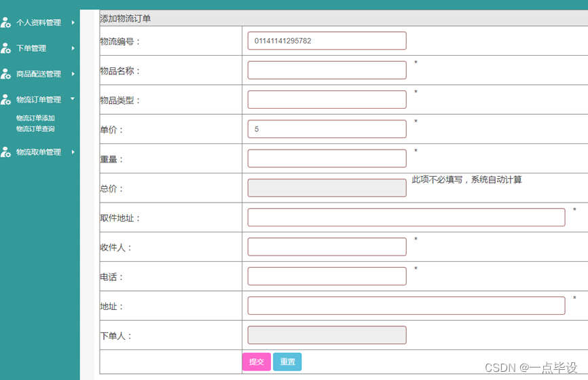Click the disabled 下单人 field

[327, 335]
